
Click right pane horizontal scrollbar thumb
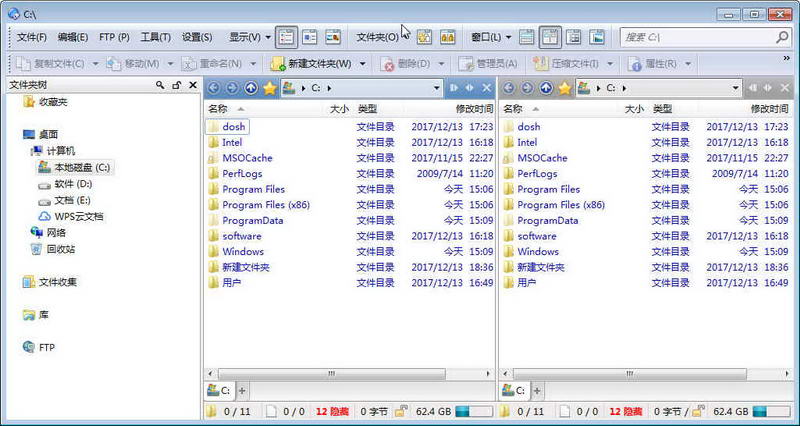630,374
